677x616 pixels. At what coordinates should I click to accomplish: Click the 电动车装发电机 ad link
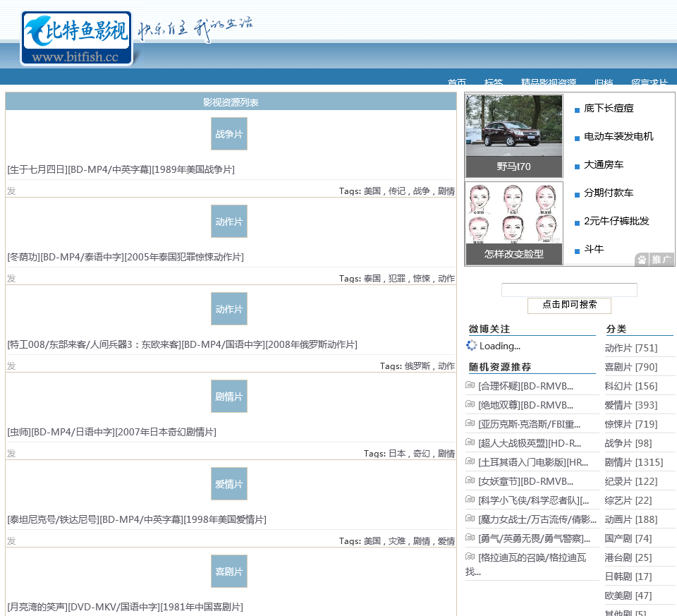coord(618,136)
